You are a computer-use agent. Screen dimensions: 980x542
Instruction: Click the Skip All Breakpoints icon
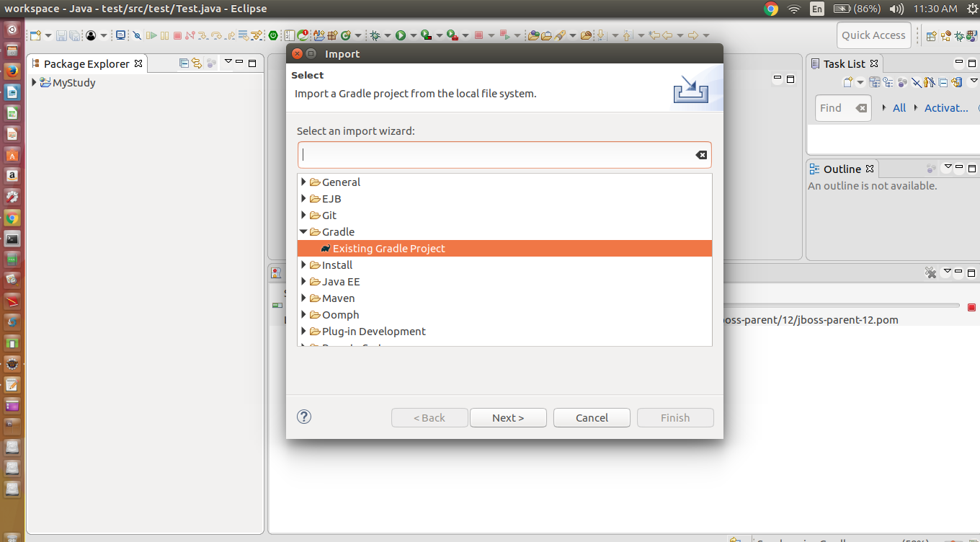click(x=136, y=35)
